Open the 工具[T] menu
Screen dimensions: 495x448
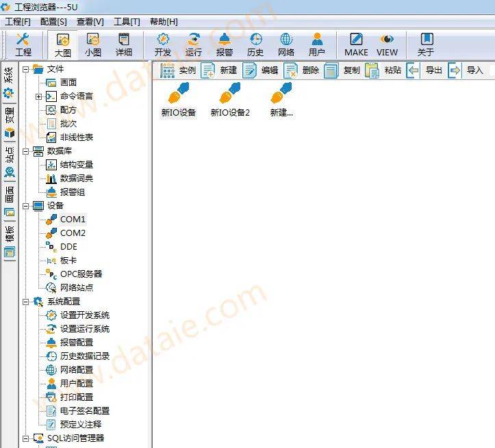click(127, 22)
